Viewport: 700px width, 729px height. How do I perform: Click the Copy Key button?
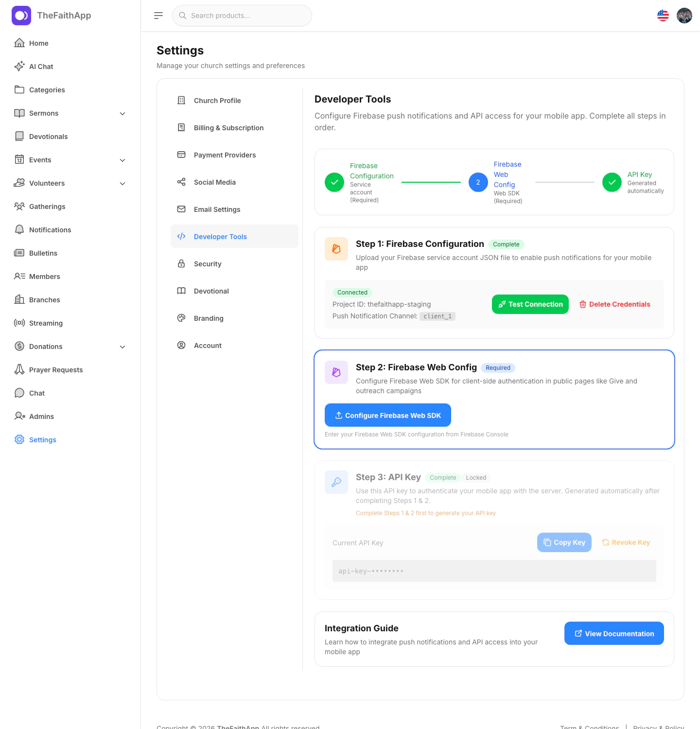(564, 542)
